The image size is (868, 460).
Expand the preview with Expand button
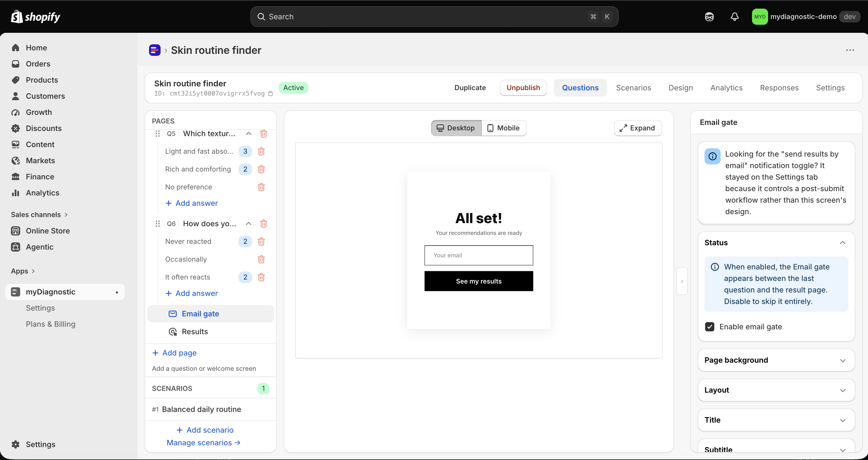pyautogui.click(x=637, y=128)
